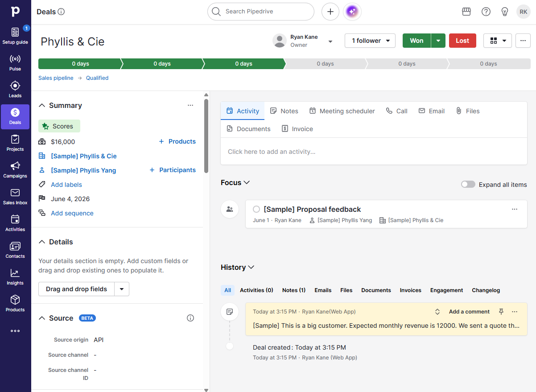Open Leads from sidebar
536x392 pixels.
coord(15,89)
